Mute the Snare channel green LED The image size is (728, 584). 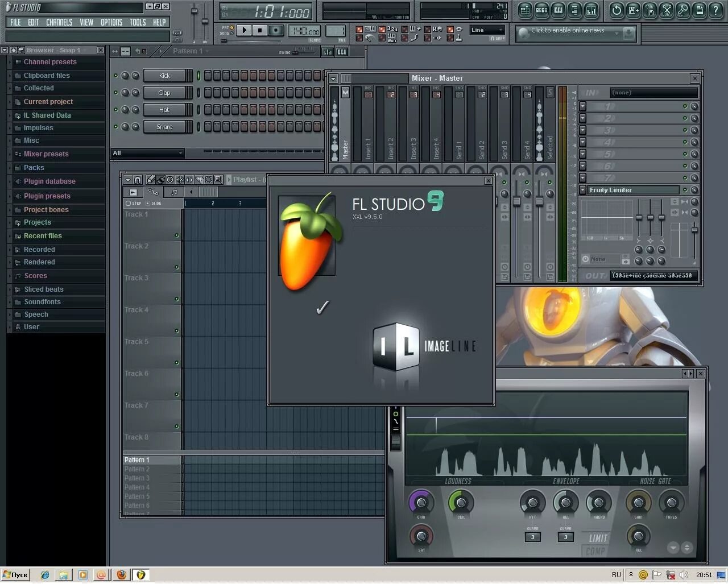click(x=115, y=127)
